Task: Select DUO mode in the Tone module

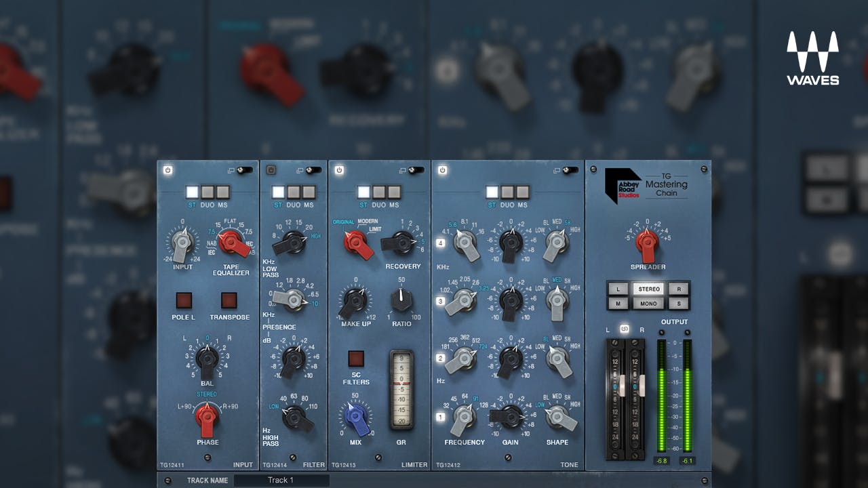Action: point(508,192)
